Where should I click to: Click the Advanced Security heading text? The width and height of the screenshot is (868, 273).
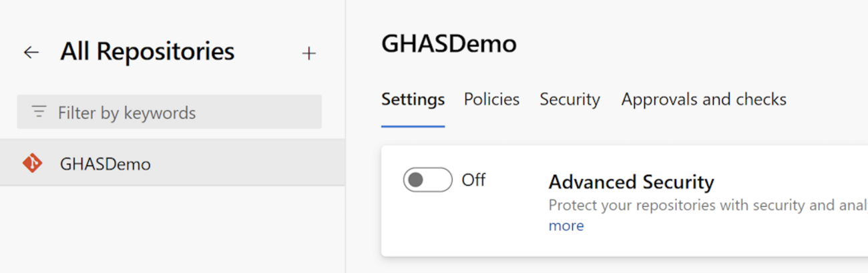click(x=631, y=182)
